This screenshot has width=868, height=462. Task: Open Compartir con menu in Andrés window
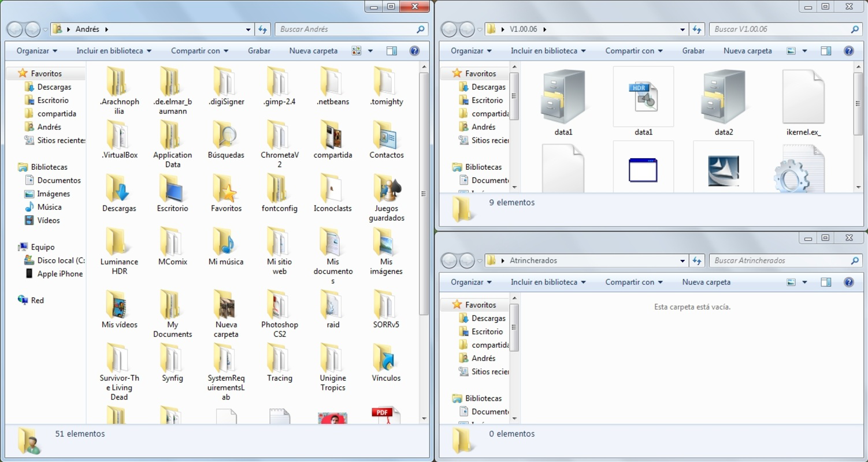pos(199,51)
